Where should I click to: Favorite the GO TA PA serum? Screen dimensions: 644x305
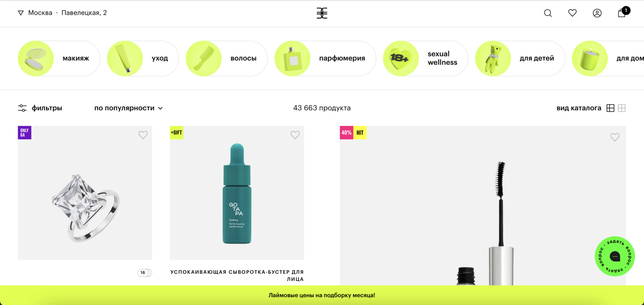coord(295,135)
